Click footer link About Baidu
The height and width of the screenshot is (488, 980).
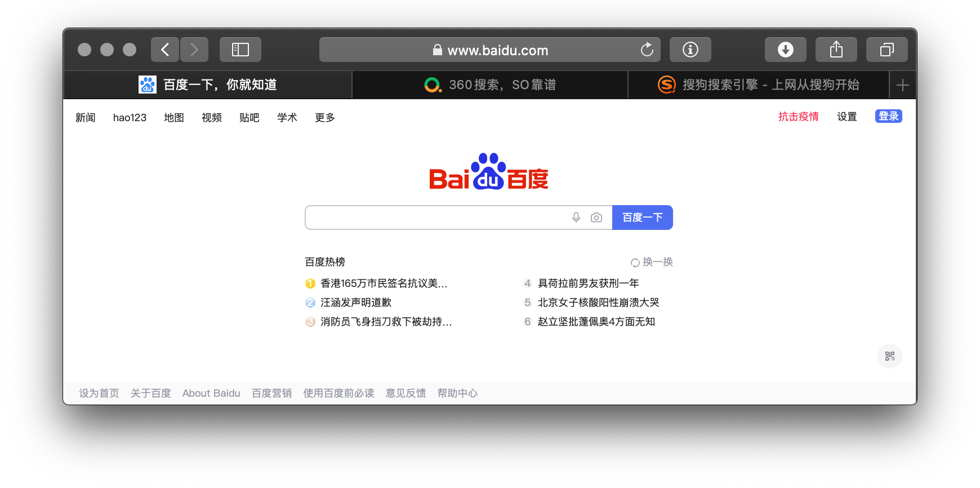pos(211,393)
